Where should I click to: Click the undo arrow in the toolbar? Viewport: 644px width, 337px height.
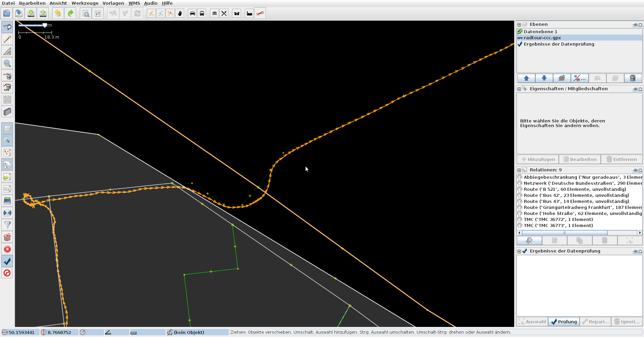coord(58,13)
